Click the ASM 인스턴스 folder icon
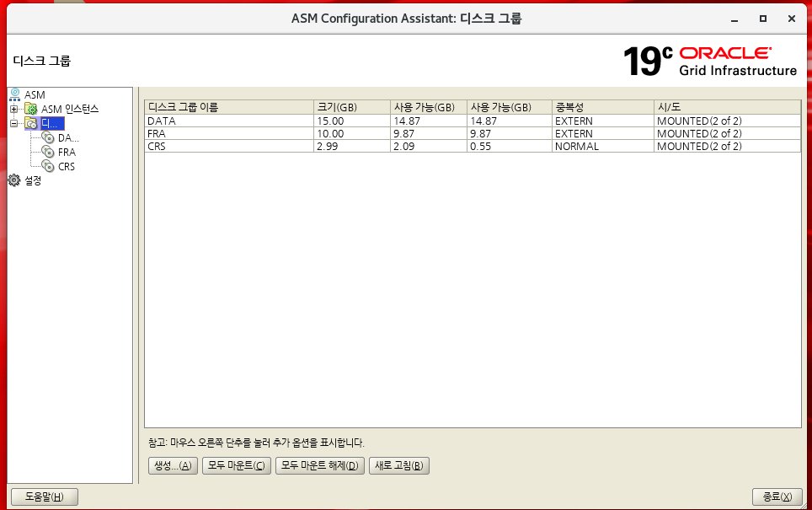Screen dimensions: 812x510 [31, 109]
